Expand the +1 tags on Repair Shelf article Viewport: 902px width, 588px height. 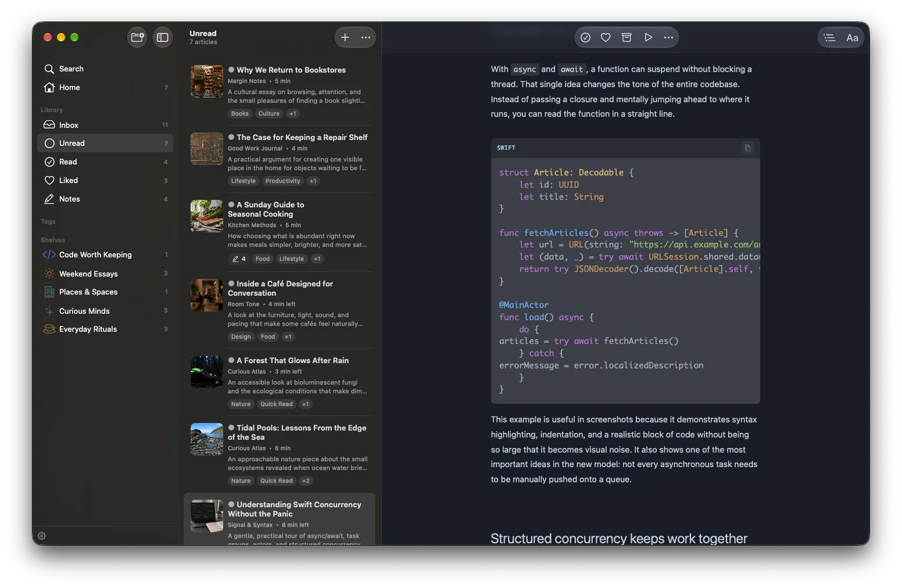(313, 181)
